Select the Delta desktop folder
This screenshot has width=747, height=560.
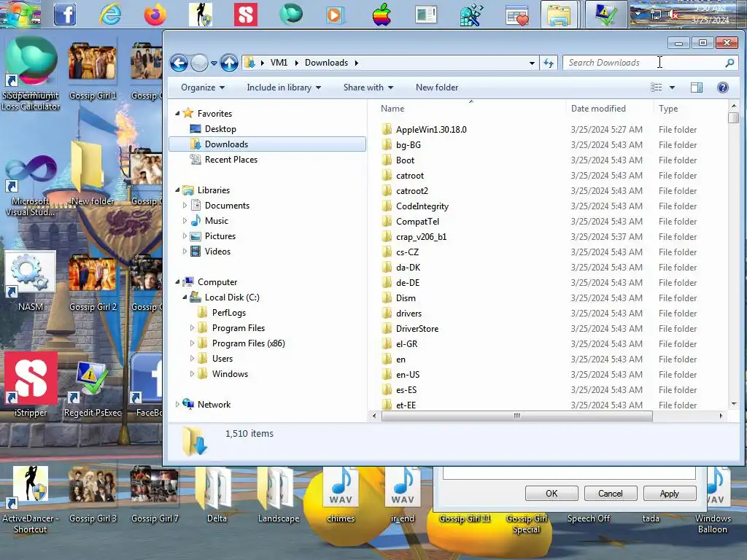(x=217, y=495)
